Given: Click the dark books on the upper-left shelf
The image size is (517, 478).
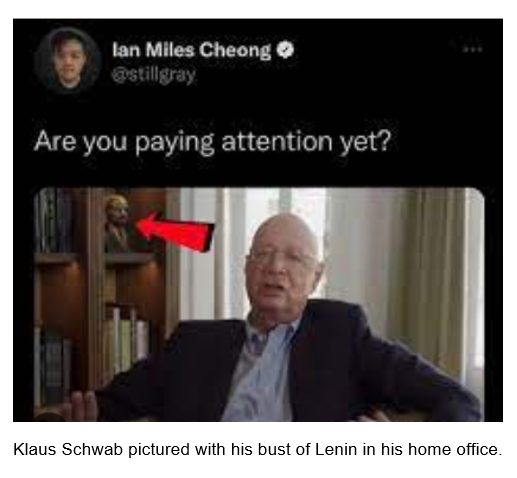Looking at the screenshot, I should [55, 220].
